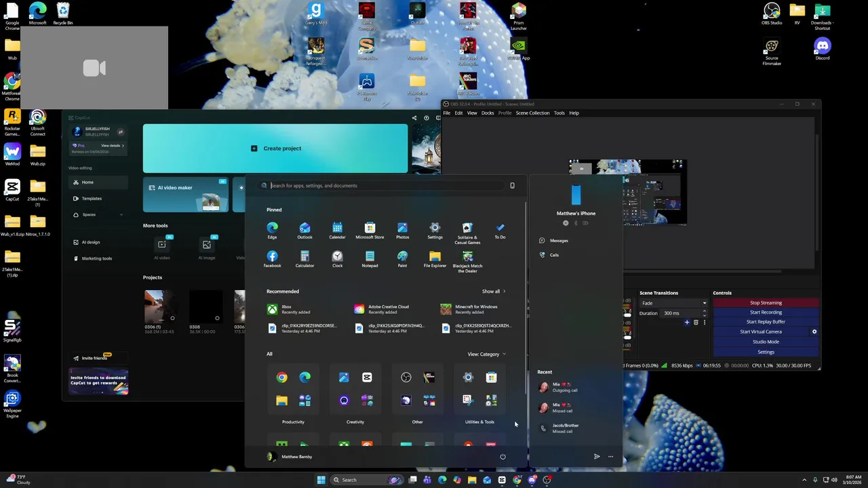Open OBS Docks menu
The image size is (868, 488).
tap(488, 113)
